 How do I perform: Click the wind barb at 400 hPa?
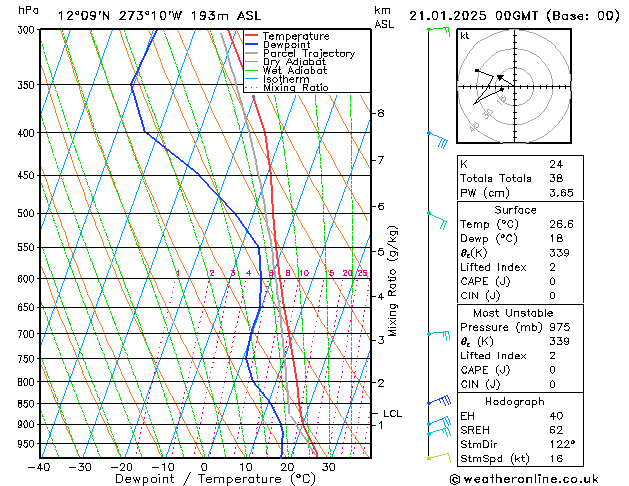click(437, 140)
